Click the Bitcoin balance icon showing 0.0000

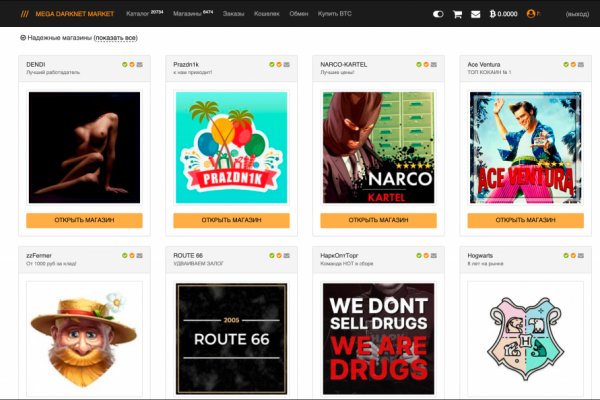click(x=491, y=14)
